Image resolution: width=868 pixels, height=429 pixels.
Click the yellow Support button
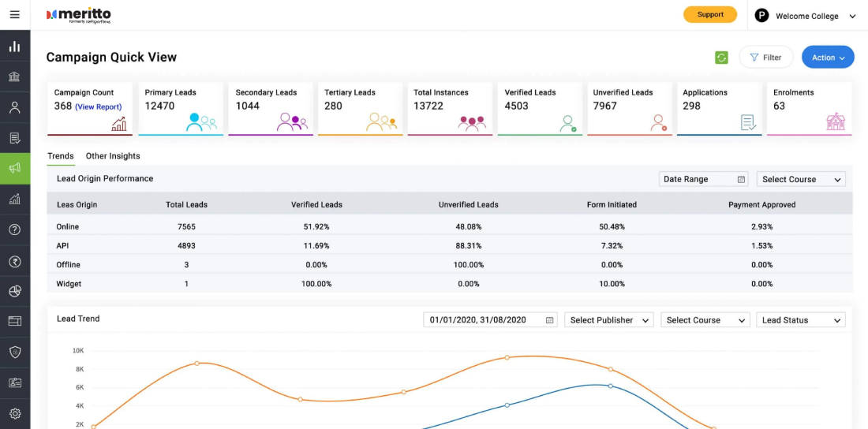point(710,15)
